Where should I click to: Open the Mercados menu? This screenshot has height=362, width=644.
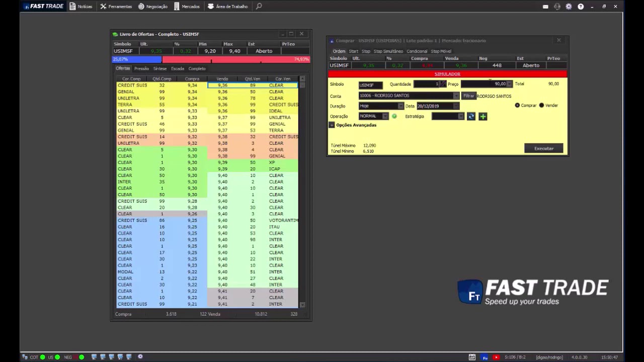[187, 7]
